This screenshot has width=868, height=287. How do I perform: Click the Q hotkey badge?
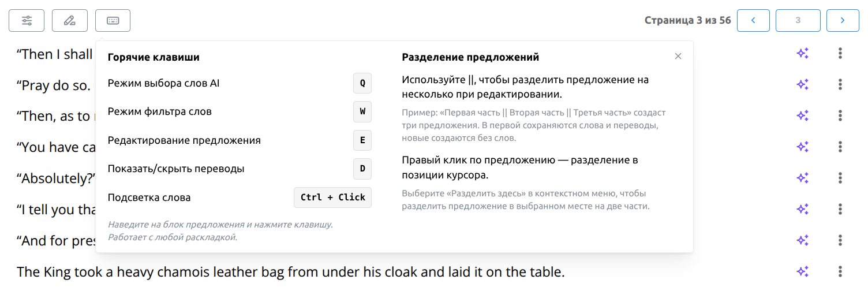tap(362, 83)
